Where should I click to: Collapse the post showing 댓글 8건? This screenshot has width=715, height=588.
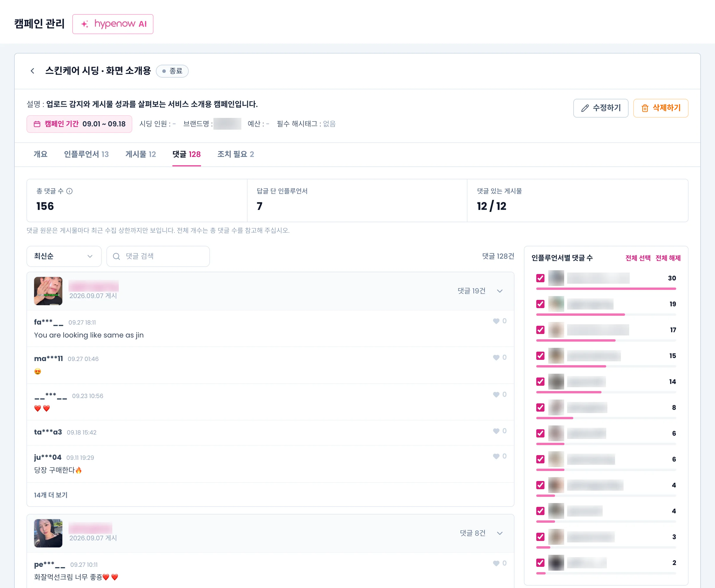(x=500, y=533)
